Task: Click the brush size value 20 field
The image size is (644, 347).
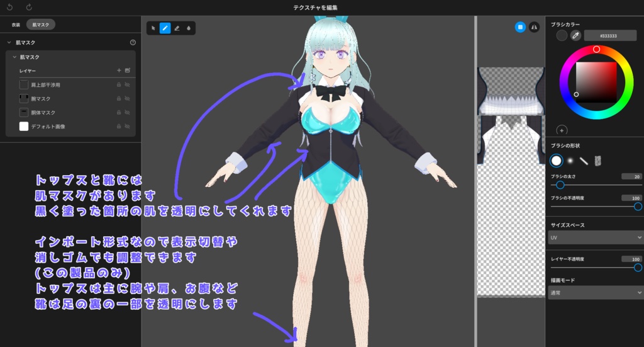Action: 631,176
